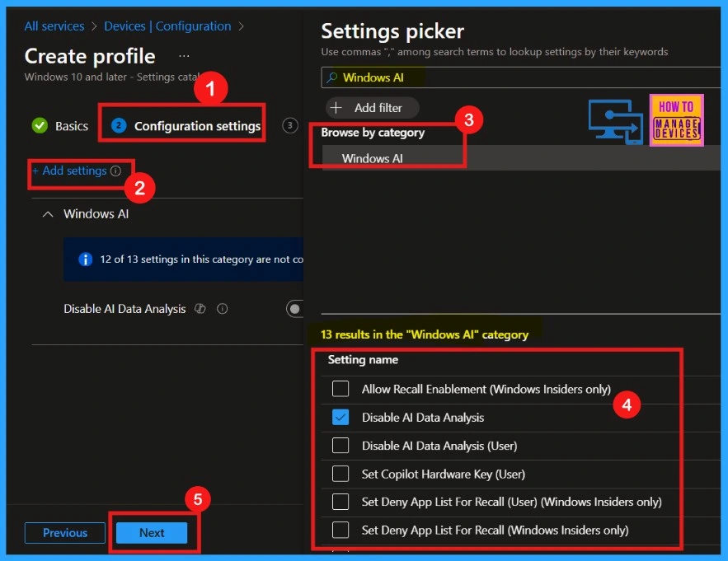Check Disable AI Data Analysis (User)
The image size is (728, 561).
tap(341, 446)
